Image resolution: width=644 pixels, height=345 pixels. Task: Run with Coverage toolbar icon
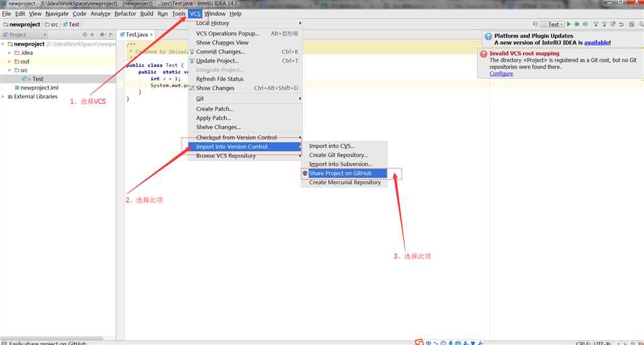click(585, 24)
